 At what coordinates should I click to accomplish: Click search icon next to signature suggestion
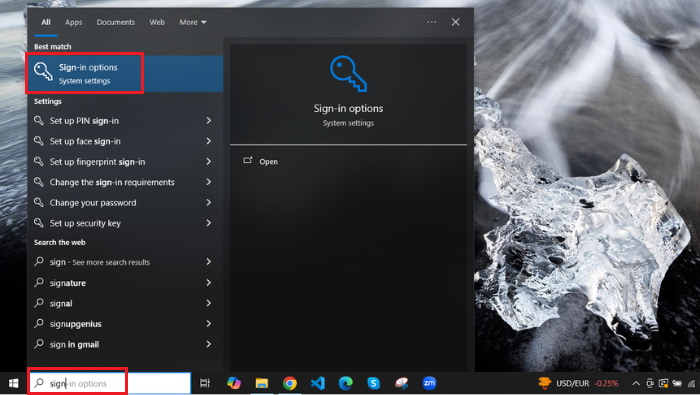point(39,282)
